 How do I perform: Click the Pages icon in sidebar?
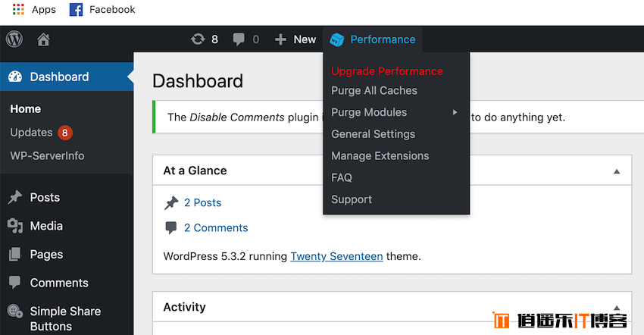point(15,255)
